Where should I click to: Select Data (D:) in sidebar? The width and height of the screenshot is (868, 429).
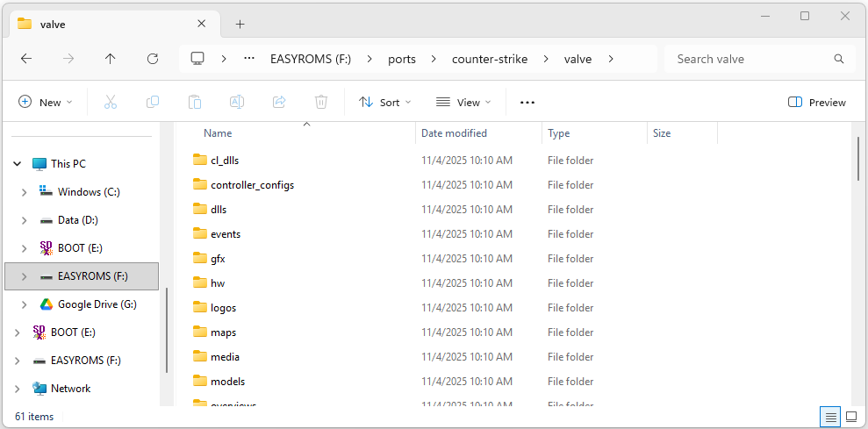click(77, 219)
